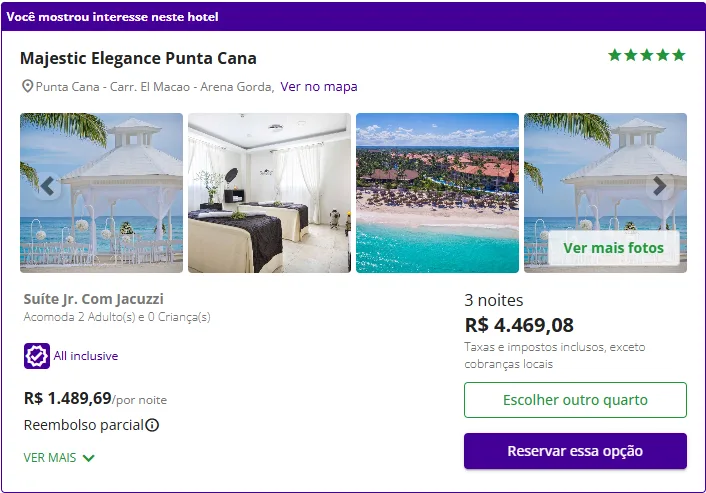Viewport: 706px width, 493px height.
Task: Click Reservar essa opção button
Action: (575, 451)
